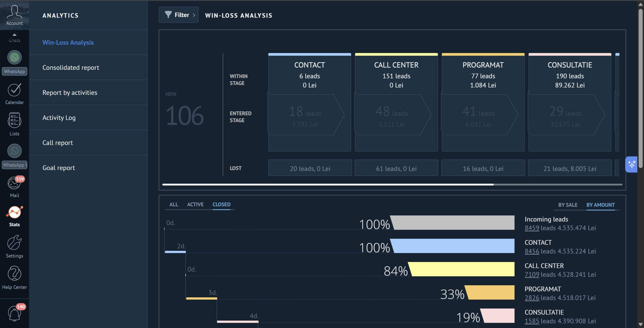Expand the Filter panel
The height and width of the screenshot is (328, 644).
pyautogui.click(x=179, y=15)
